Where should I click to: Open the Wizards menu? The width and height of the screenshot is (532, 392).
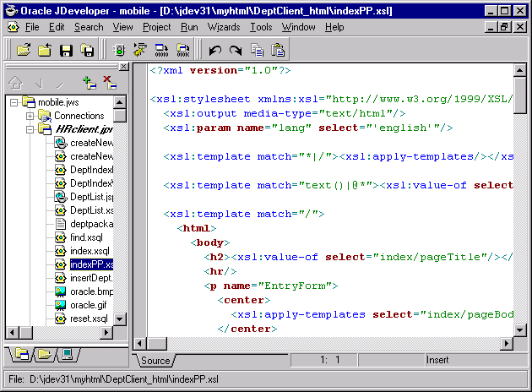(223, 27)
